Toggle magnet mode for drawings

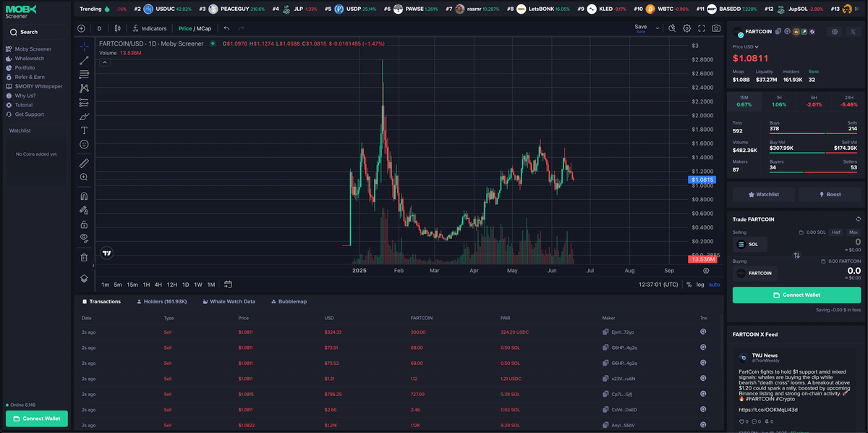pos(84,196)
